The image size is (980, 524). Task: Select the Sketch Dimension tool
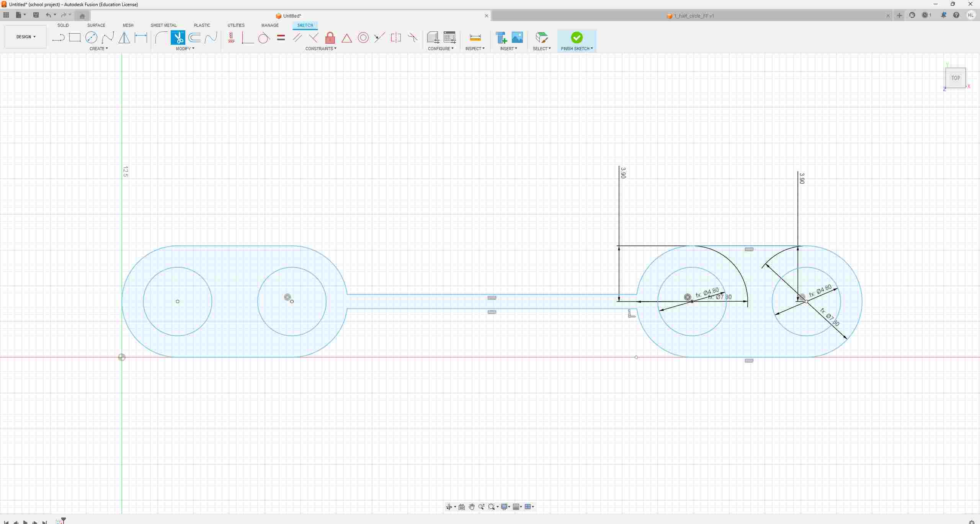(141, 38)
